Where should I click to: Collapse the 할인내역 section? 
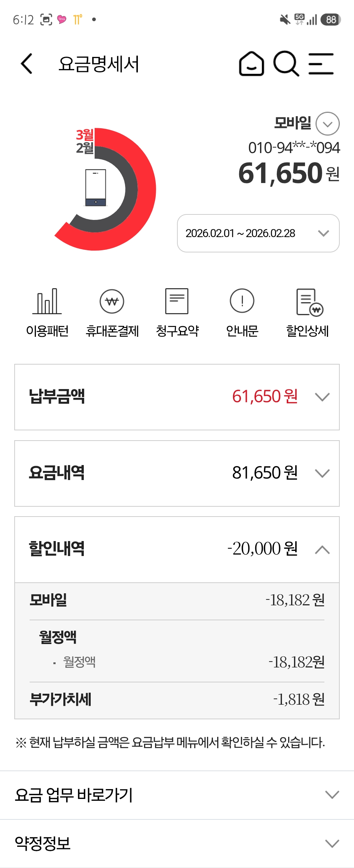tap(322, 549)
